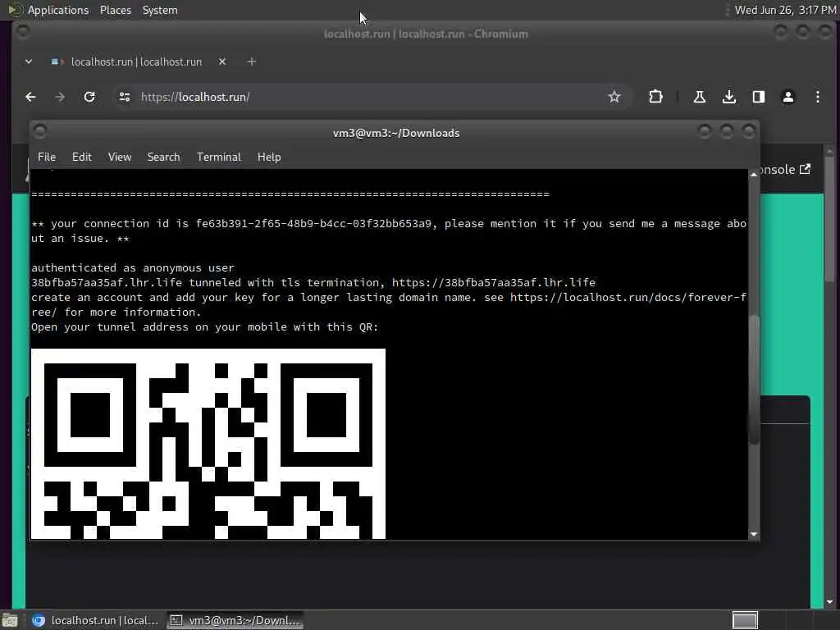The height and width of the screenshot is (630, 840).
Task: Open the System menu
Action: point(160,10)
